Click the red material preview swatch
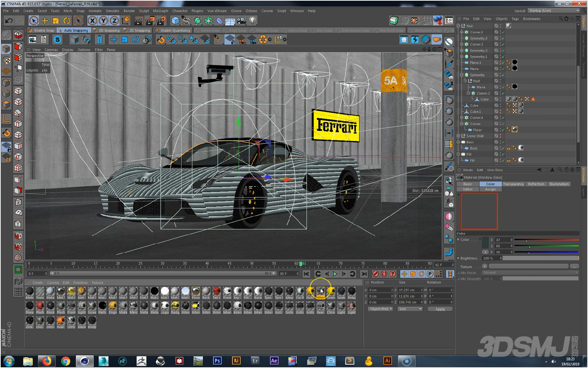The height and width of the screenshot is (368, 588). (479, 211)
